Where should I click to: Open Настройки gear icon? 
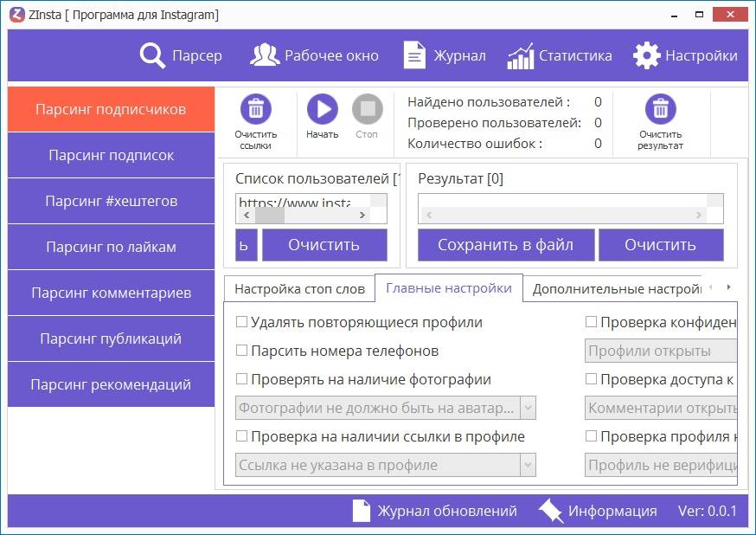click(646, 55)
